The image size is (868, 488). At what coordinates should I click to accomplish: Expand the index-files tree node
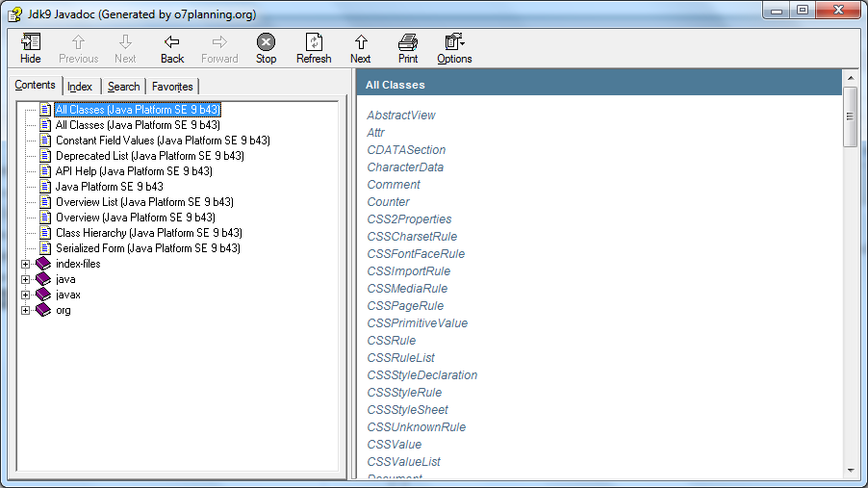[x=25, y=265]
